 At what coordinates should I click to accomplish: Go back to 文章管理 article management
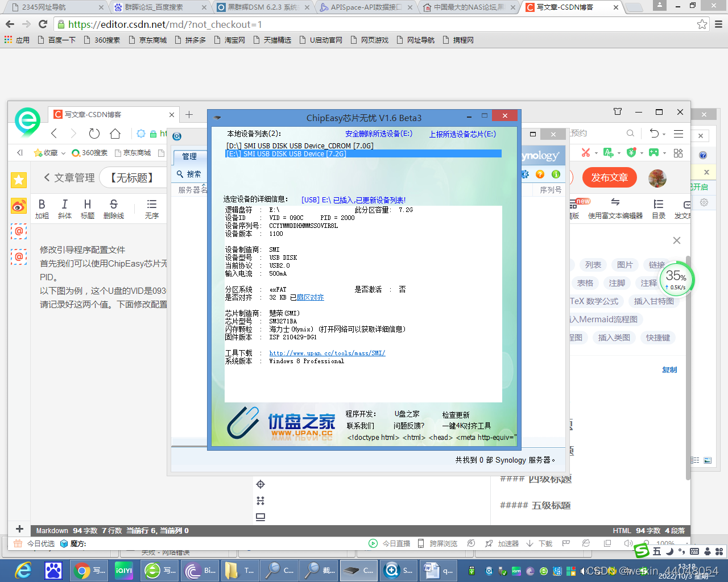pyautogui.click(x=69, y=178)
